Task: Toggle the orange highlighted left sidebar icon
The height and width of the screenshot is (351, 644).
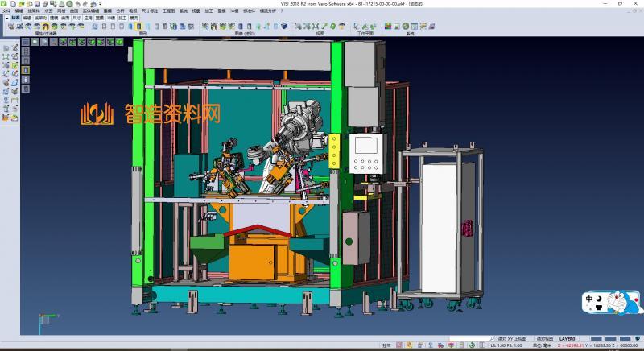Action: [26, 69]
